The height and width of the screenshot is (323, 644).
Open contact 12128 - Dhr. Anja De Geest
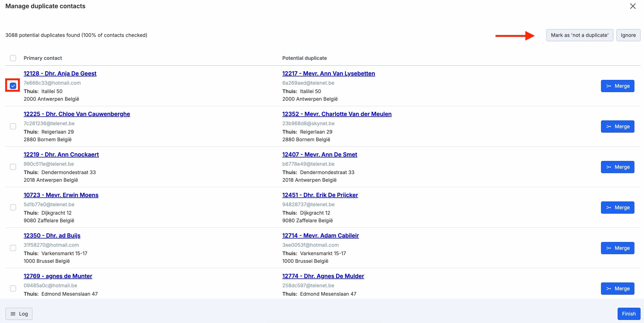pos(60,74)
